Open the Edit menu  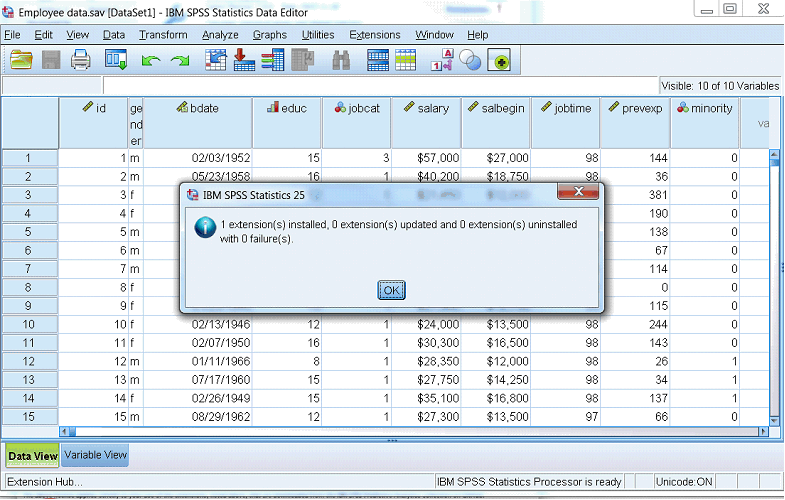click(x=44, y=35)
